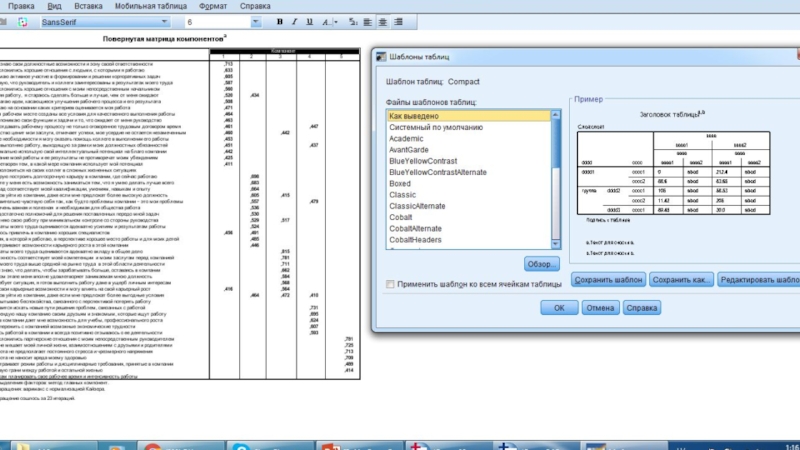Apply underline formatting
Viewport: 800px width, 450px height.
coord(308,21)
